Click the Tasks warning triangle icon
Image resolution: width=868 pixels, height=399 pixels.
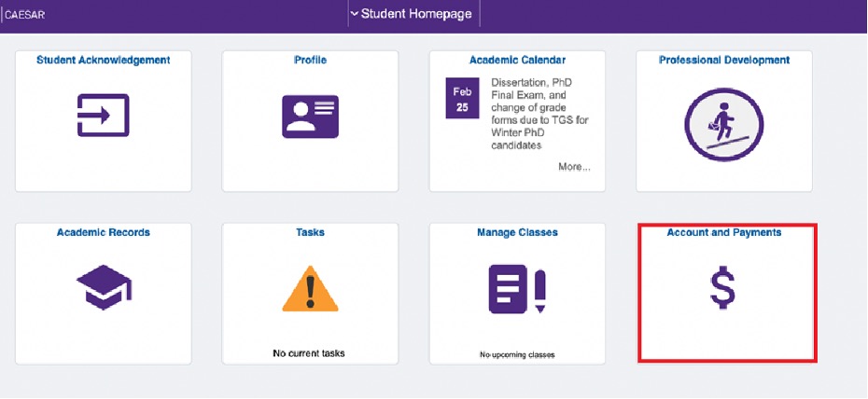pyautogui.click(x=310, y=288)
